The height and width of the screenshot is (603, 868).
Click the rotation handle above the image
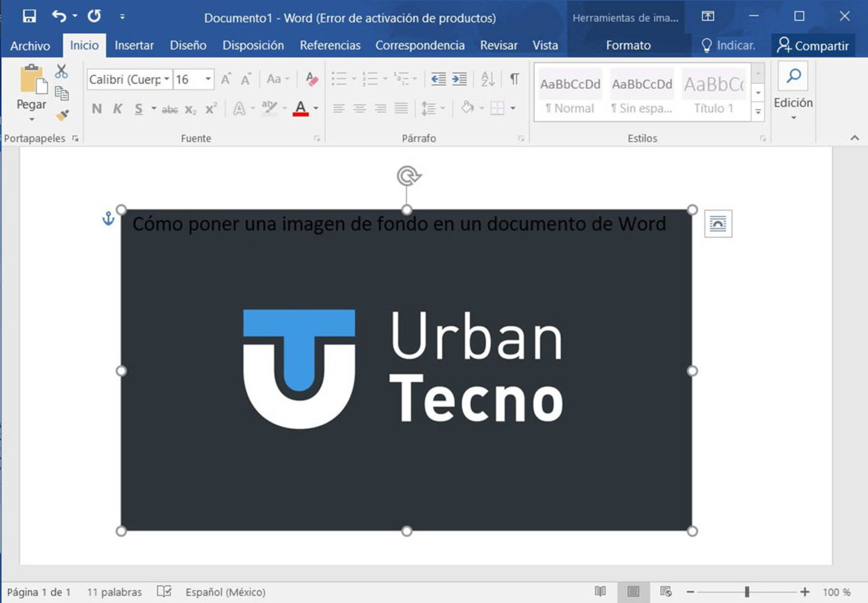(x=409, y=176)
